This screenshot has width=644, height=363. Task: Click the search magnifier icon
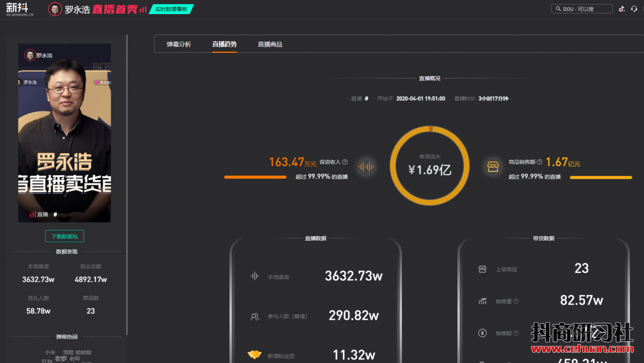click(x=558, y=9)
